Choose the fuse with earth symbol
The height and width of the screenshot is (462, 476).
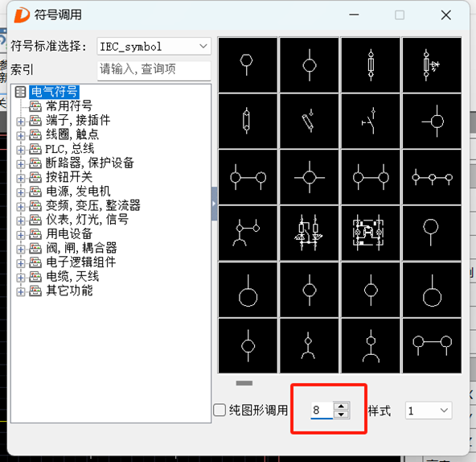click(x=432, y=64)
